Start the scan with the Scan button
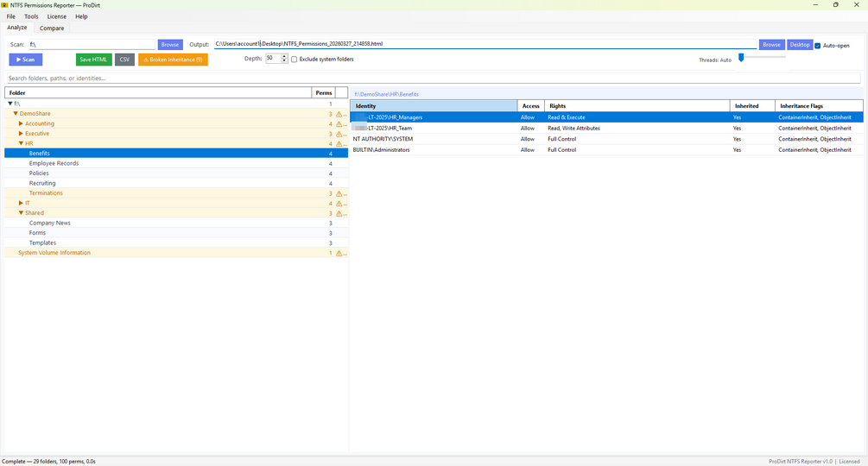Viewport: 868px width, 466px height. tap(25, 60)
